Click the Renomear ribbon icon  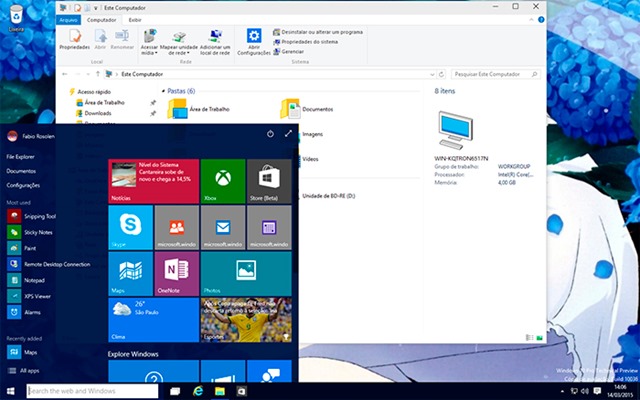pos(122,39)
